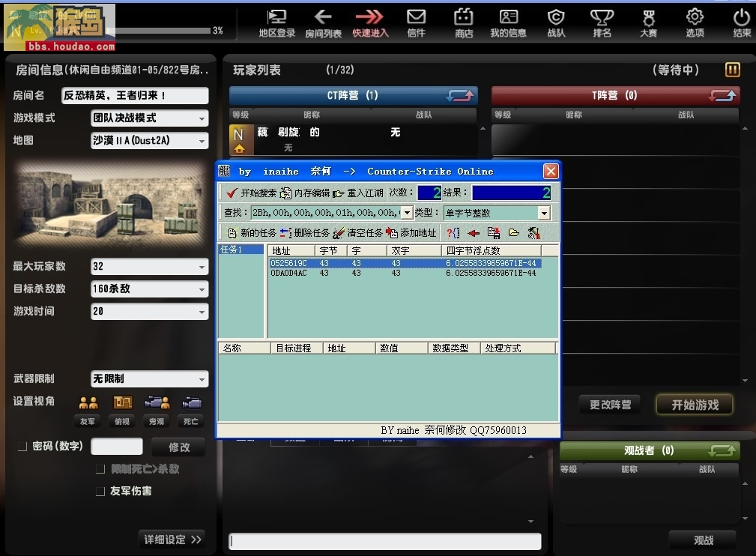Go back to 房间列表 room list
The width and height of the screenshot is (756, 556).
coord(323,23)
